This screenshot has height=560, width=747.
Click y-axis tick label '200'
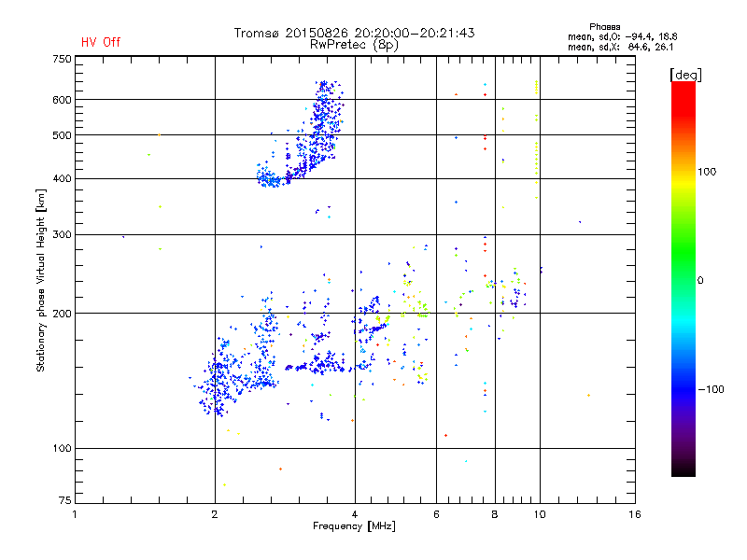(x=62, y=314)
